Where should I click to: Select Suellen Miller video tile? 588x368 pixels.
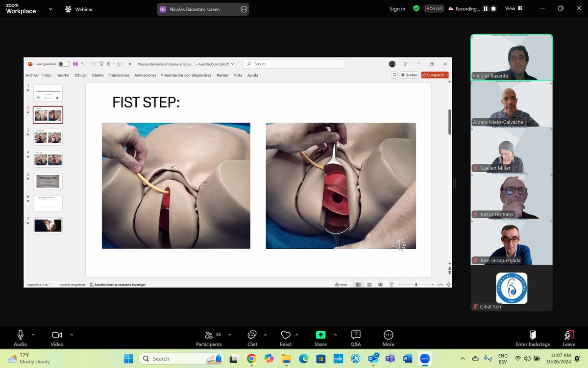512,149
